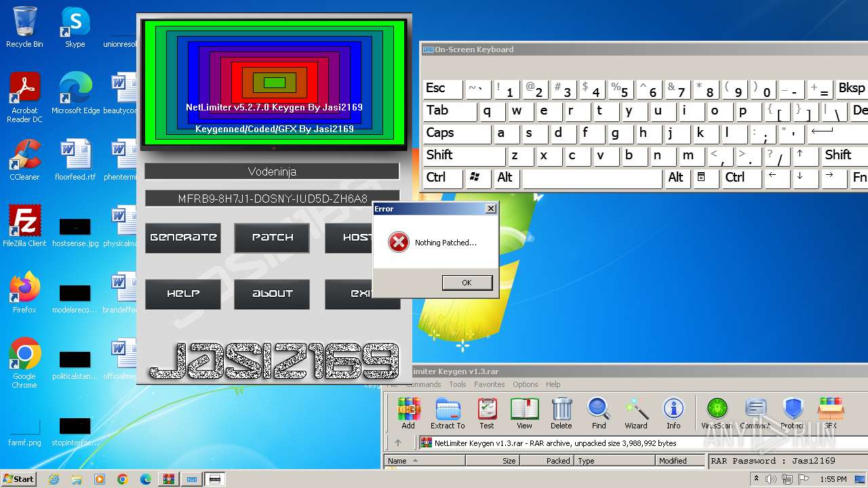Click the Start button
This screenshot has height=488, width=868.
18,479
